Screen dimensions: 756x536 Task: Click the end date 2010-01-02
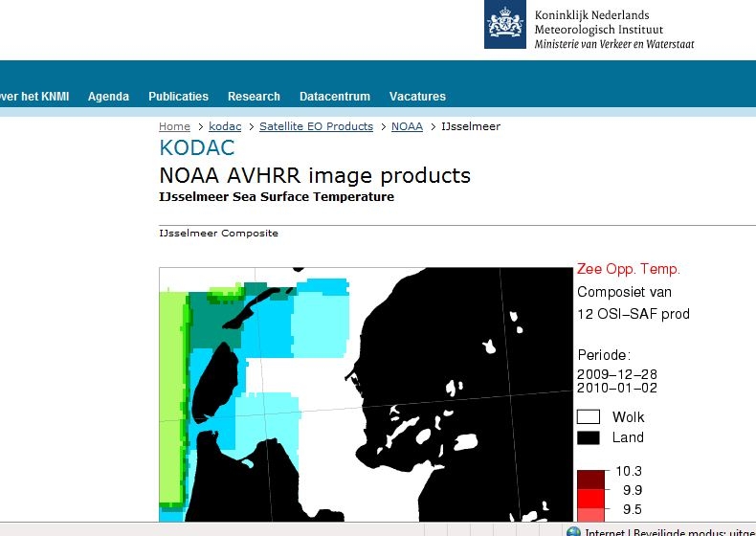pos(617,388)
